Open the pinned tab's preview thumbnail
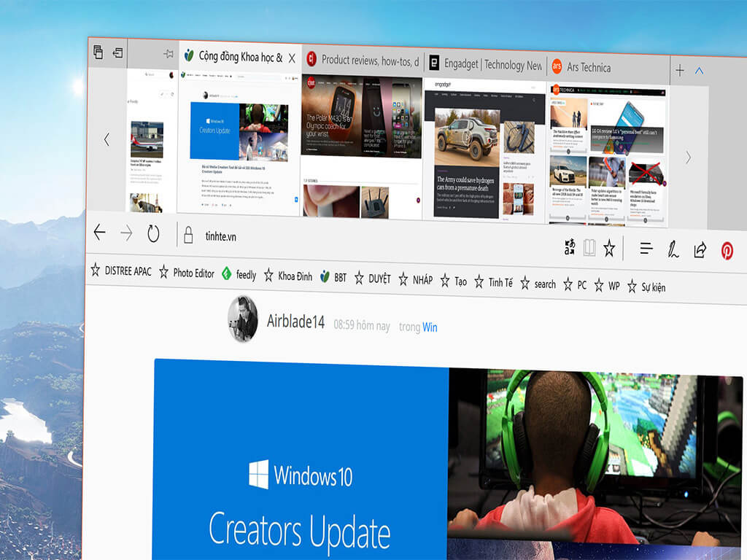 152,141
